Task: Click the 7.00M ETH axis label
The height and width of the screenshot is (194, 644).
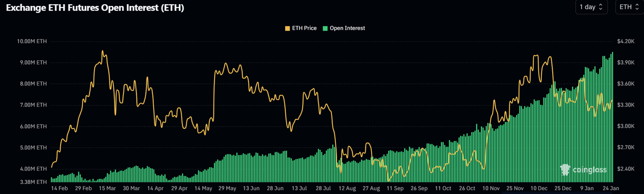Action: (33, 105)
